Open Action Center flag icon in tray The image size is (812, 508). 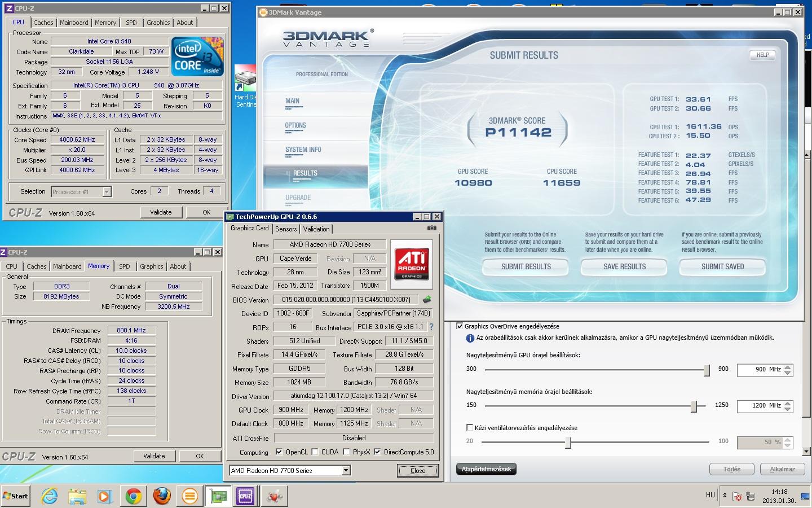point(737,496)
